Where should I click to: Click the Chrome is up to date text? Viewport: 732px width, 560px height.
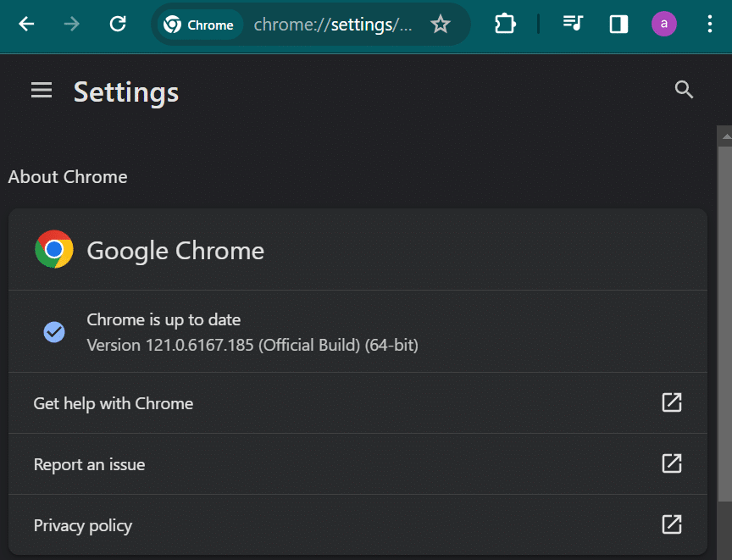(164, 319)
